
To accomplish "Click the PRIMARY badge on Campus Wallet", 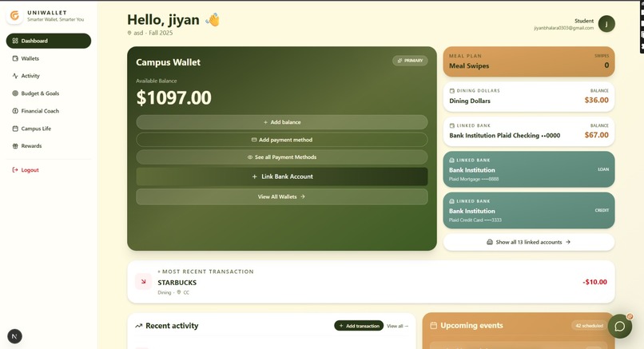I will pos(410,61).
